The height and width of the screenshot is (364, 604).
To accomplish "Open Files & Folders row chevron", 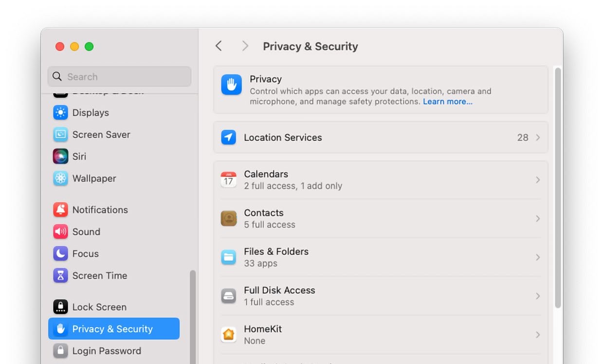I will pos(538,257).
